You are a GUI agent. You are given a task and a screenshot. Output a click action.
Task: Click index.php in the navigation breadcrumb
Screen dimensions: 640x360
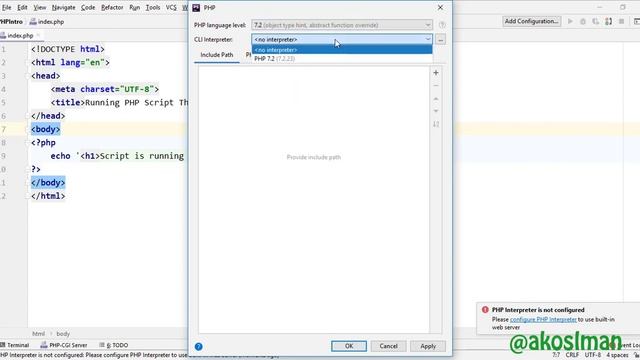47,22
